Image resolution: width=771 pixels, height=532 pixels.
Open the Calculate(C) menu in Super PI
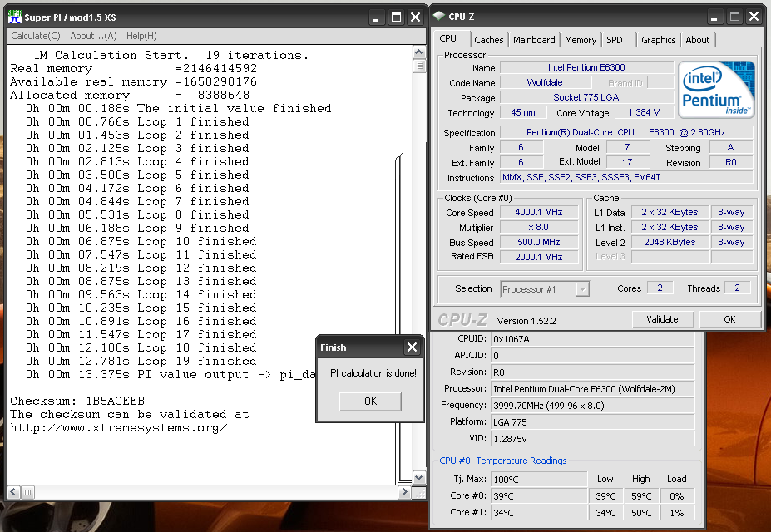click(x=36, y=36)
